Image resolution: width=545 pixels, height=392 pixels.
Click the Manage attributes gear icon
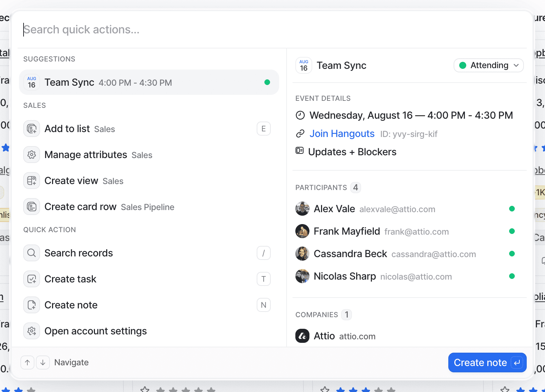[32, 155]
